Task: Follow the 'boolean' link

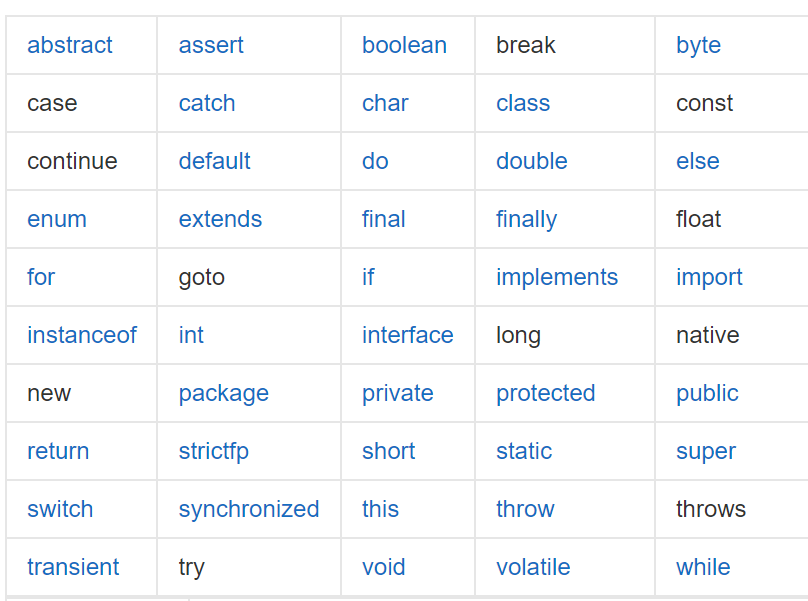Action: coord(404,45)
